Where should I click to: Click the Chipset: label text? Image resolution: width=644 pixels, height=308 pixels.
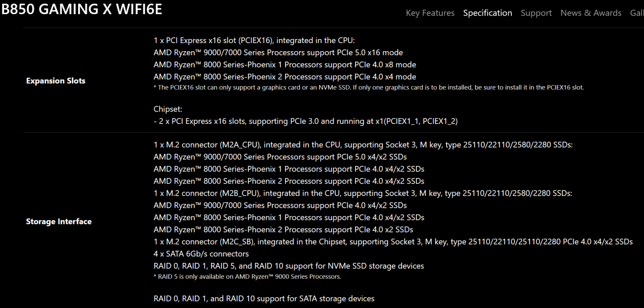tap(168, 109)
